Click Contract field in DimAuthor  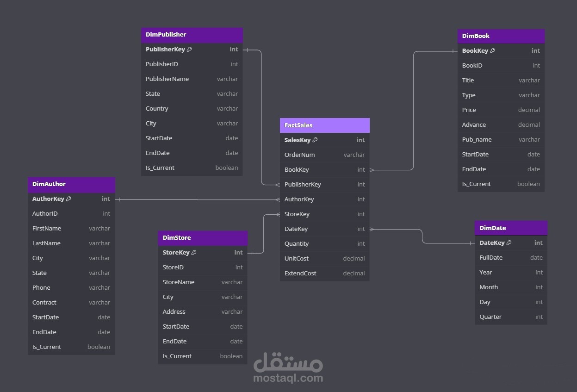pyautogui.click(x=71, y=303)
